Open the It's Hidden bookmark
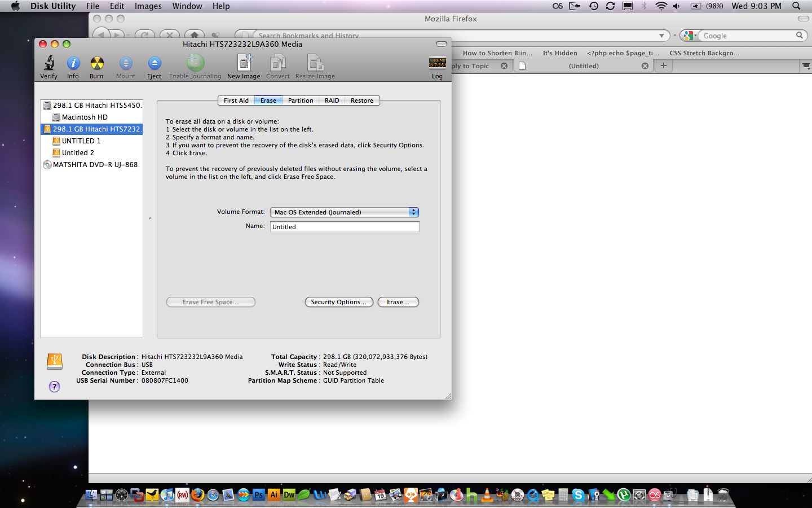Viewport: 812px width, 508px height. point(560,53)
